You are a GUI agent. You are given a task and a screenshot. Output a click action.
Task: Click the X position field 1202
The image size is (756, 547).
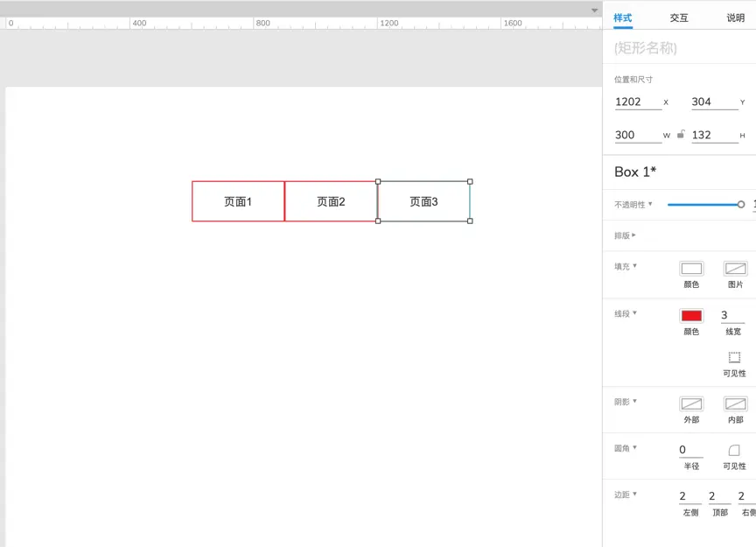pyautogui.click(x=638, y=102)
